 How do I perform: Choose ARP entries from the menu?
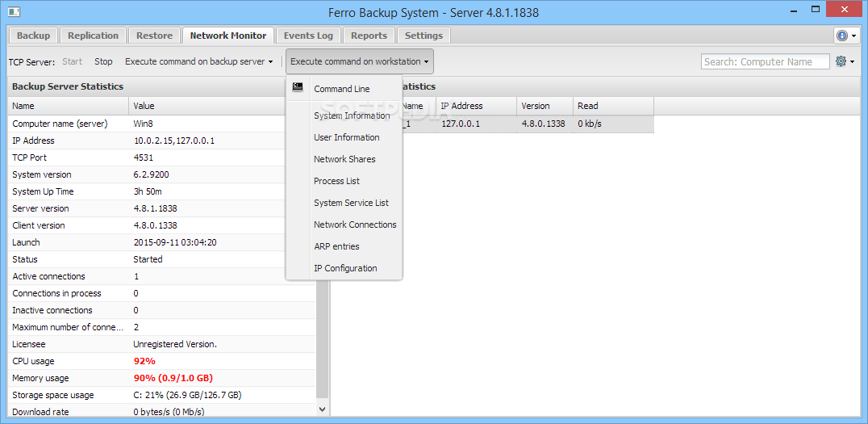point(344,246)
